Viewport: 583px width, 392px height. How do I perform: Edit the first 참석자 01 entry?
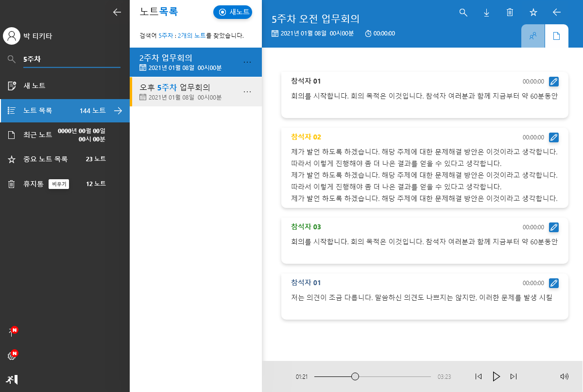point(553,81)
